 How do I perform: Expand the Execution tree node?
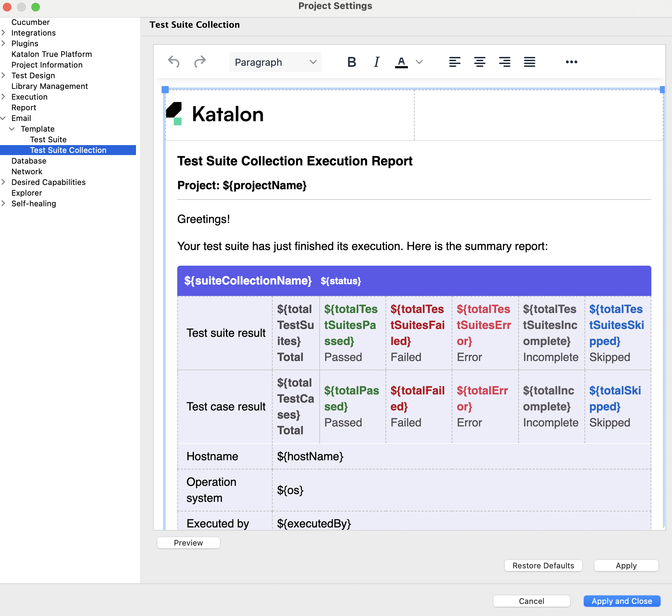point(3,97)
